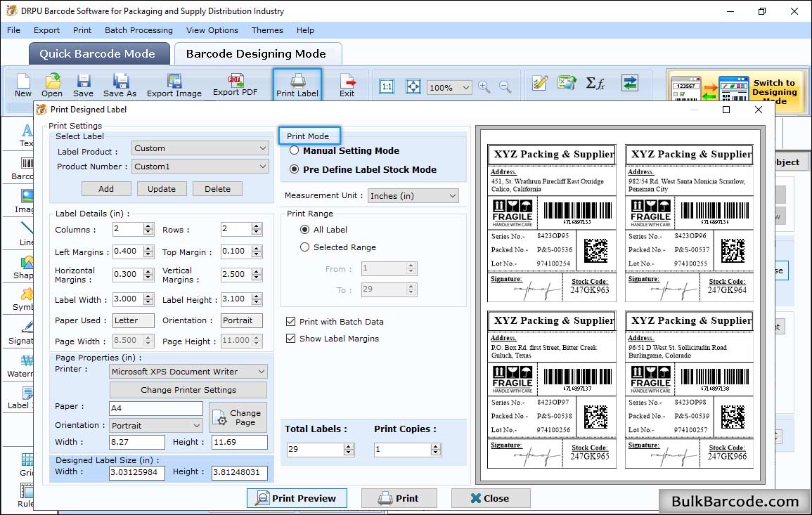Click the zoom in magnifier icon
The height and width of the screenshot is (515, 812).
click(x=484, y=86)
